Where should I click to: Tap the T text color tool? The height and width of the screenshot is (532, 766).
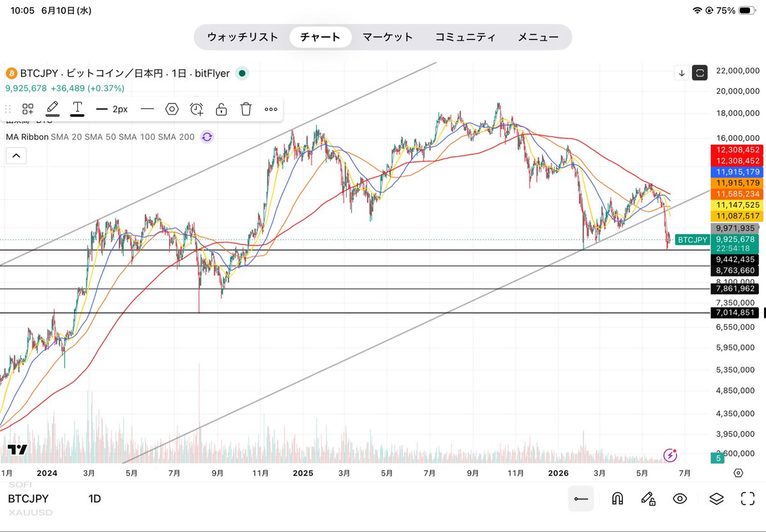tap(77, 108)
